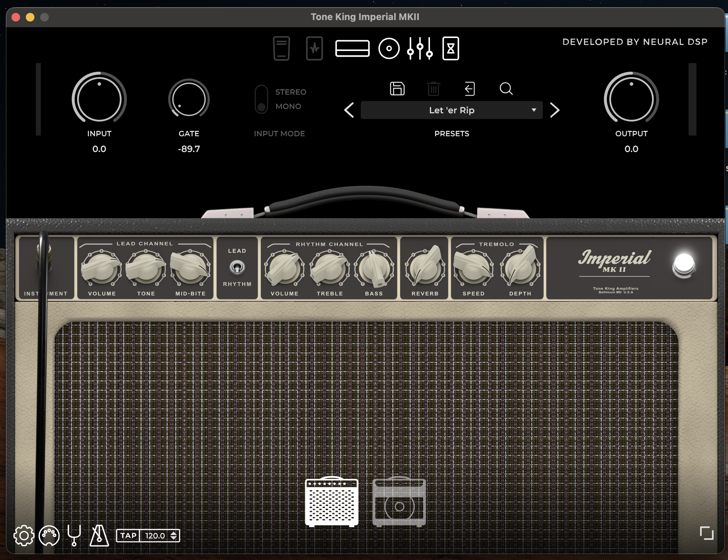Open MIDI settings
This screenshot has height=560, width=728.
click(x=49, y=536)
